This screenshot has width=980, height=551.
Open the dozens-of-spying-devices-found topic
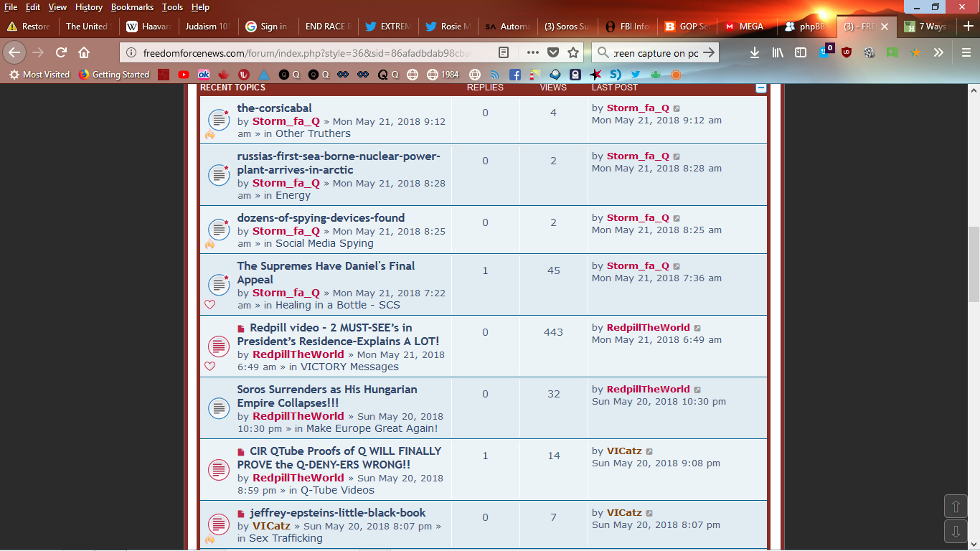321,218
